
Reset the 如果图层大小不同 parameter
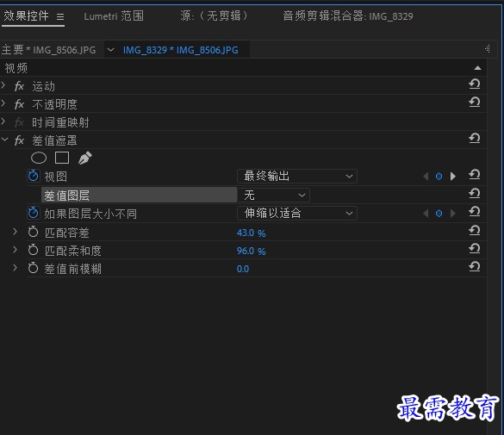click(475, 211)
